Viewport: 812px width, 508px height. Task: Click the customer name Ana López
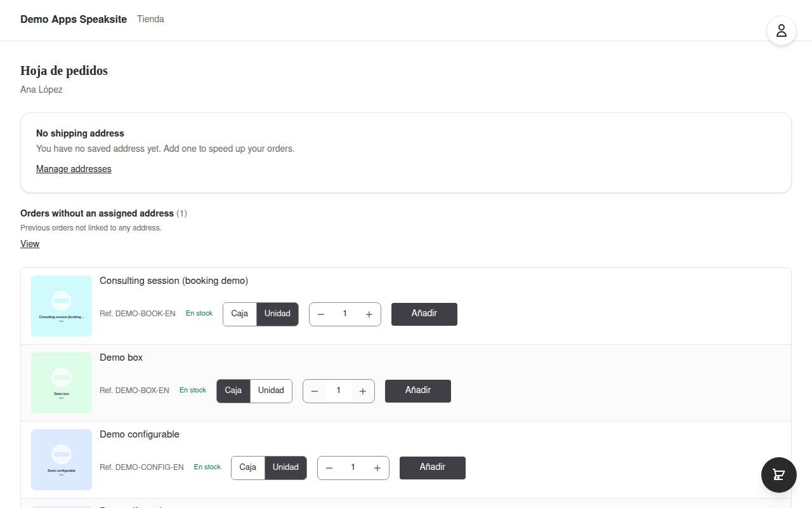click(x=41, y=90)
